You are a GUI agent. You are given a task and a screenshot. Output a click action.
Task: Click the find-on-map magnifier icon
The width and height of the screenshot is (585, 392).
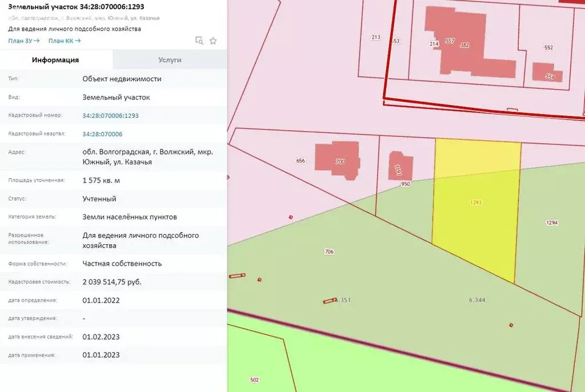tap(199, 41)
